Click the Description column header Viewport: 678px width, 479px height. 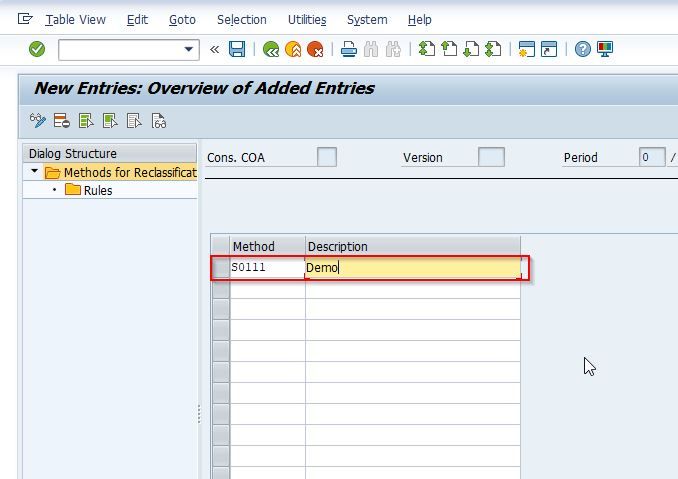pos(413,246)
